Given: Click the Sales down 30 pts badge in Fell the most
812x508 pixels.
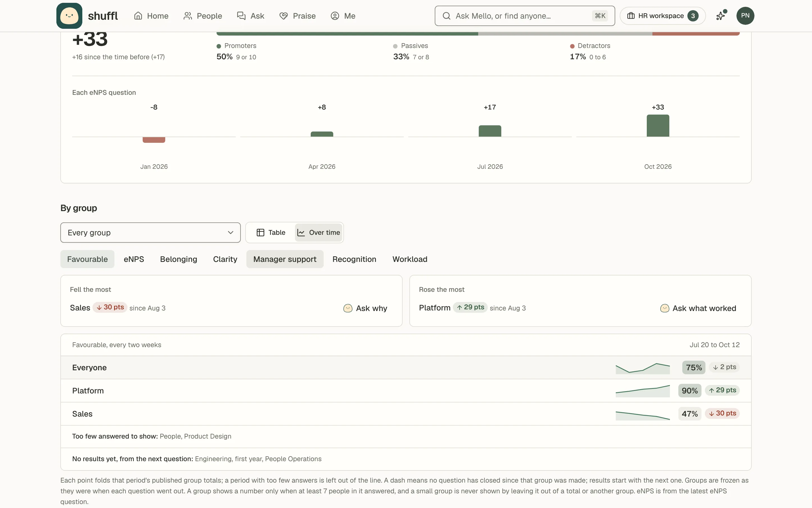Looking at the screenshot, I should click(110, 307).
